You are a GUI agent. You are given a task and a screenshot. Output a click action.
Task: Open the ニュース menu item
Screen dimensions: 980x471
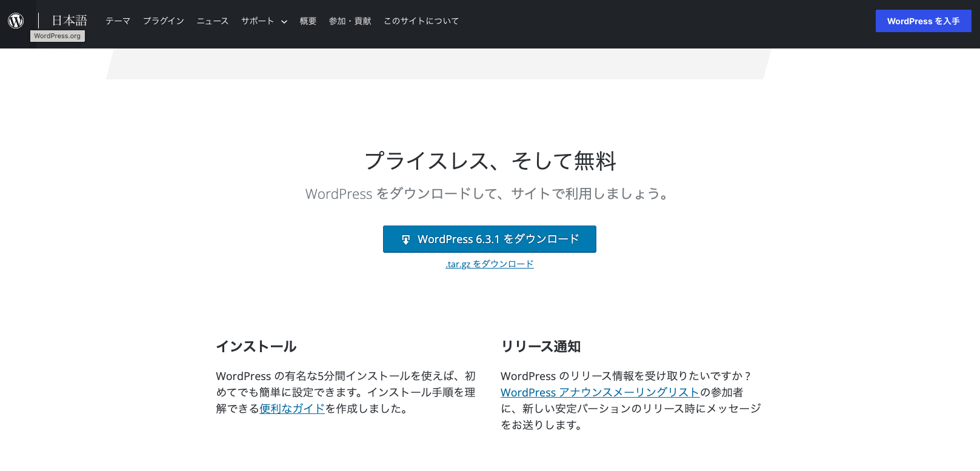coord(213,21)
